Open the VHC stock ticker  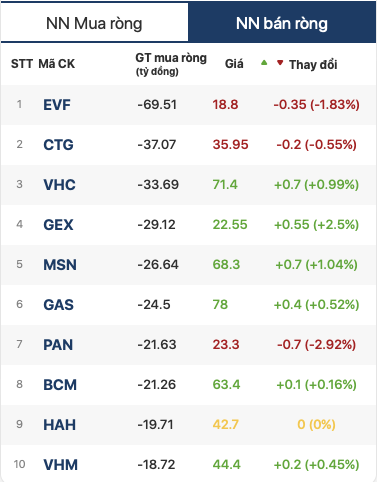pyautogui.click(x=59, y=185)
